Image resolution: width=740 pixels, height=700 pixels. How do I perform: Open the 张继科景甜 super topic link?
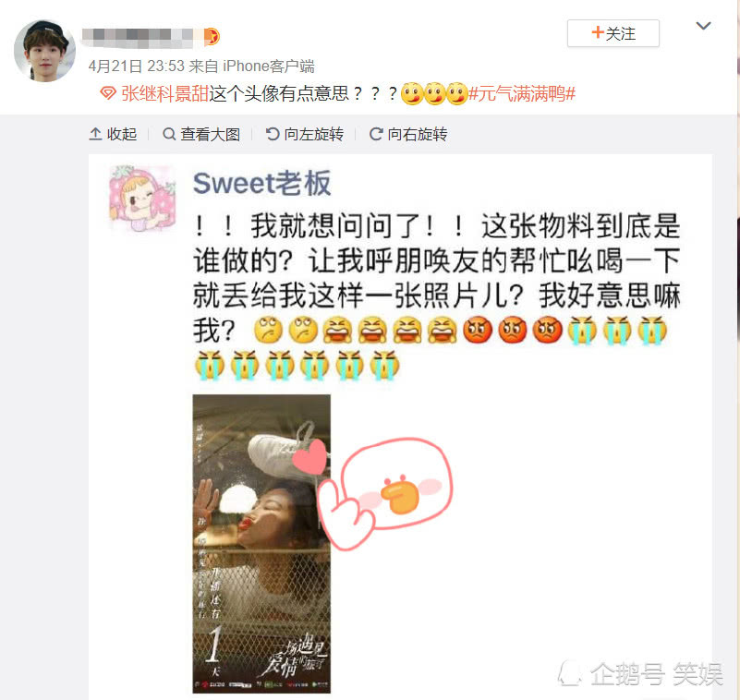pyautogui.click(x=164, y=93)
